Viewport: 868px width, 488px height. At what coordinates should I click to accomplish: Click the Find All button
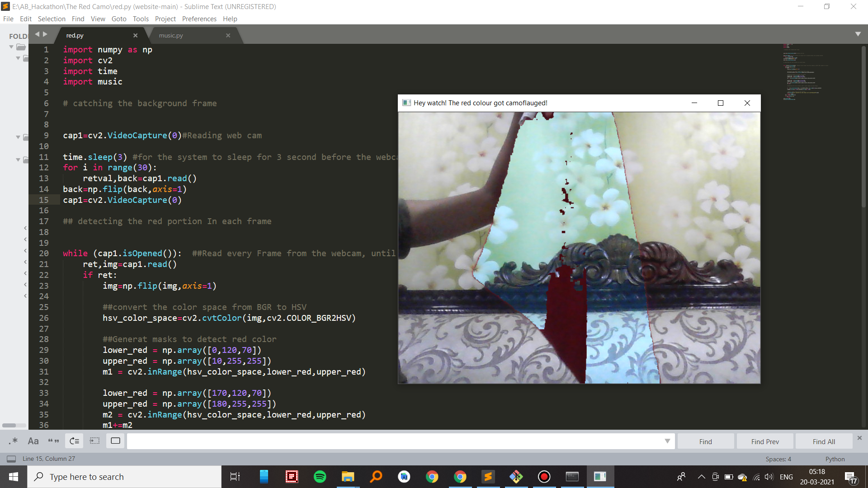tap(824, 441)
